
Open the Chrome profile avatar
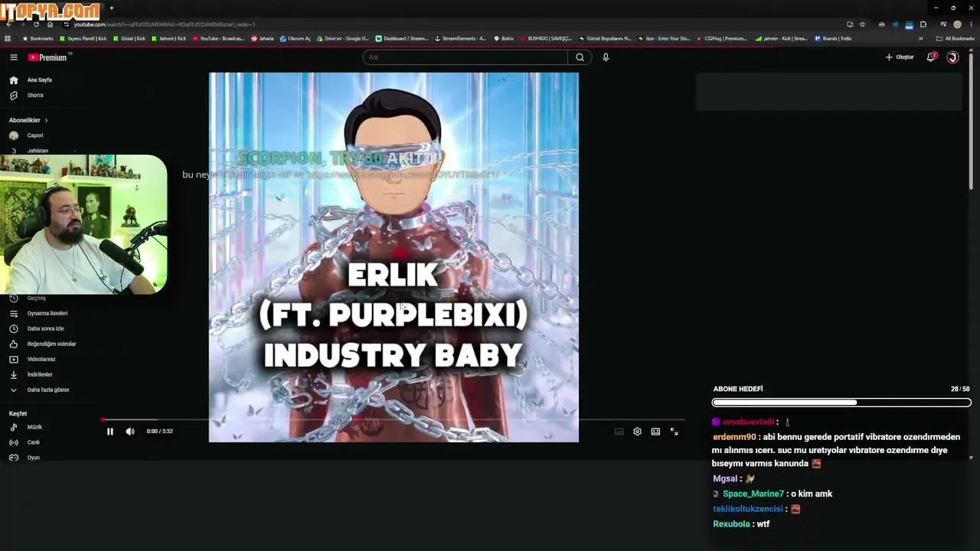(x=957, y=24)
